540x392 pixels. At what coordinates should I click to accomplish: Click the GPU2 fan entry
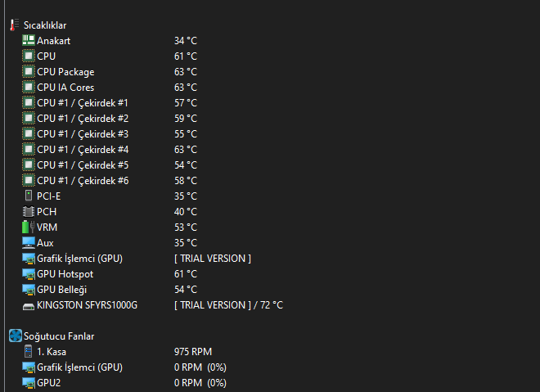[x=47, y=382]
